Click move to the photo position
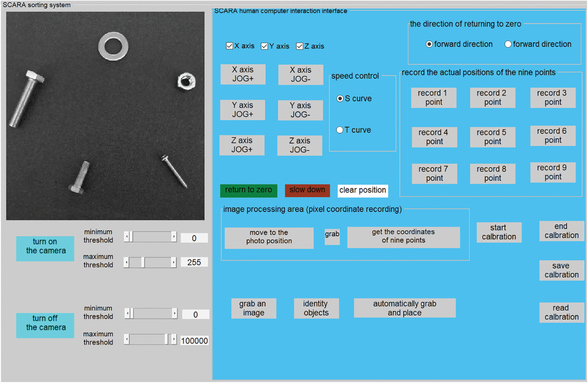588x383 pixels. [x=269, y=238]
